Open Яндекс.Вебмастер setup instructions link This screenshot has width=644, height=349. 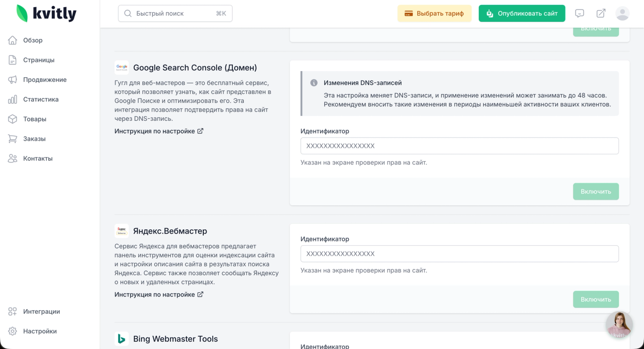click(x=159, y=294)
